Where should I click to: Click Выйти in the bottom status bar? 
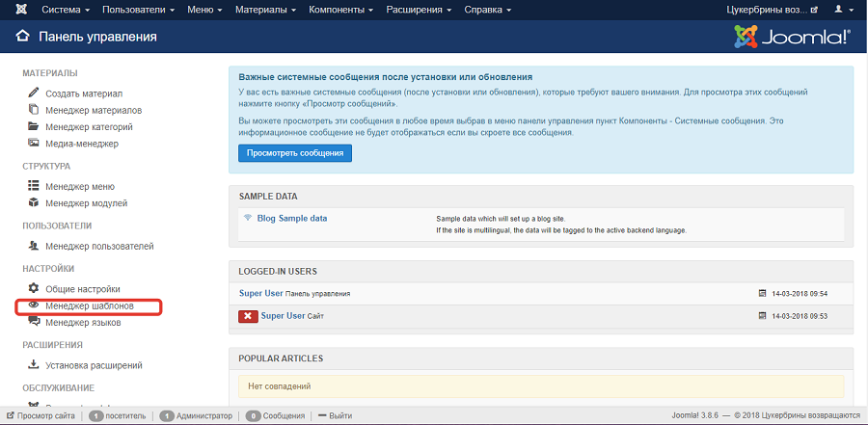tap(339, 416)
